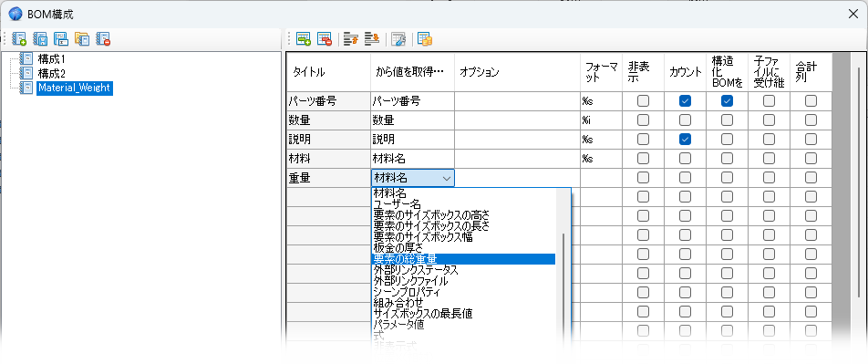Choose シーンプロパティ from the dropdown list

pos(464,292)
